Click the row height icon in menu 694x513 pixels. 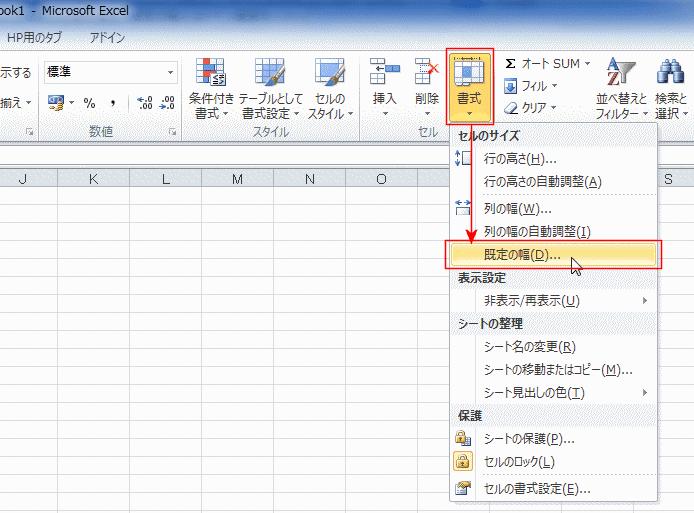pos(463,158)
